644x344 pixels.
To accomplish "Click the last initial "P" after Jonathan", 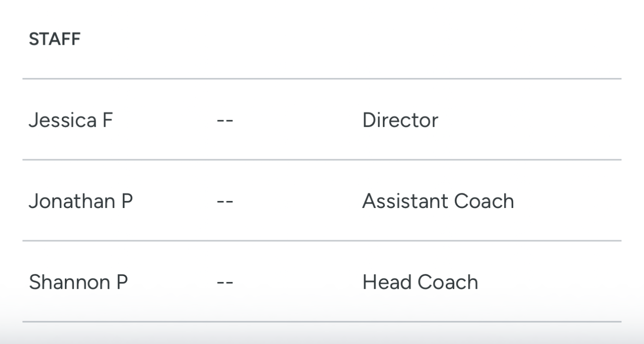I will point(127,201).
